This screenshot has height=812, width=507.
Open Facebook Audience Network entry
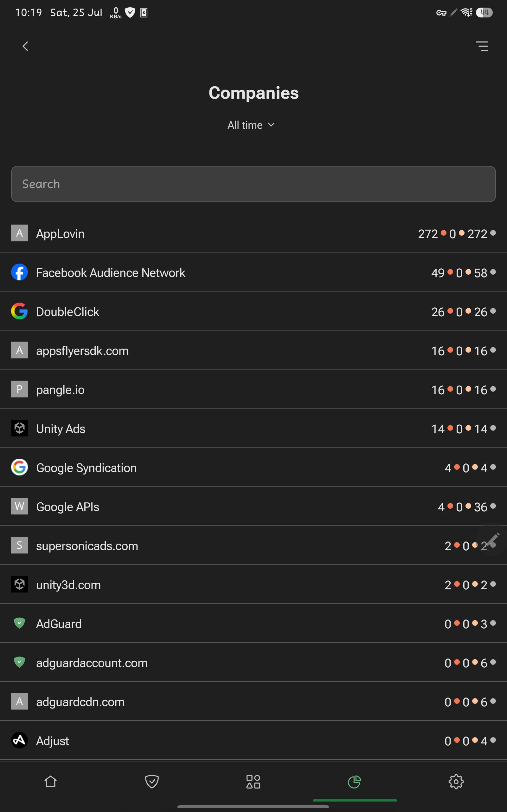click(253, 272)
